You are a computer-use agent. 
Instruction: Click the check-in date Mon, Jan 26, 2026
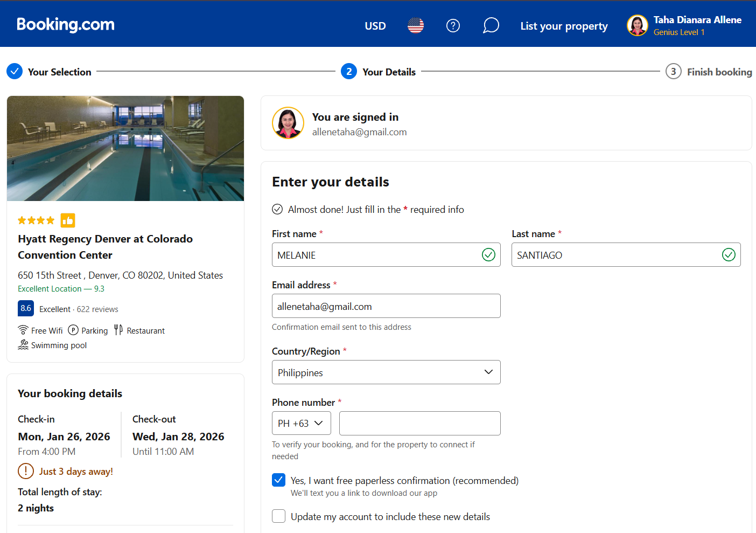(x=64, y=437)
